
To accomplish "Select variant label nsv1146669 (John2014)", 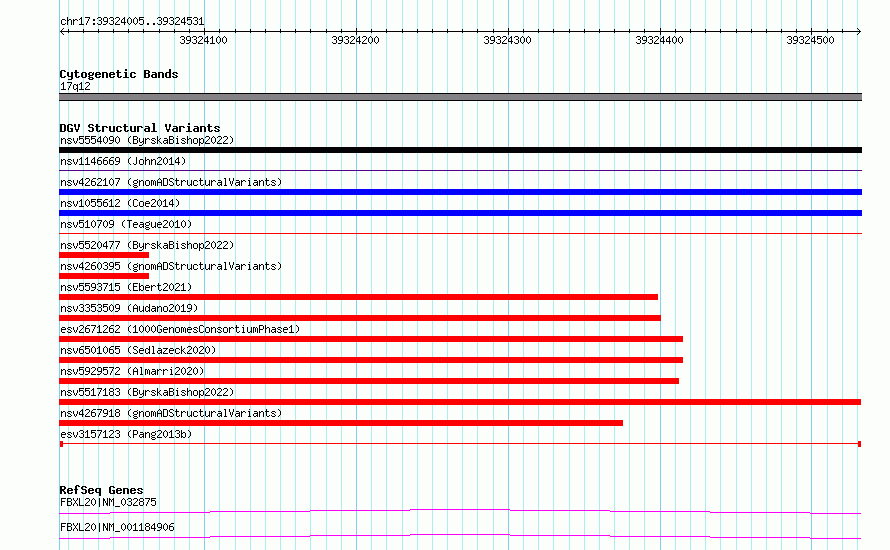I will point(123,161).
